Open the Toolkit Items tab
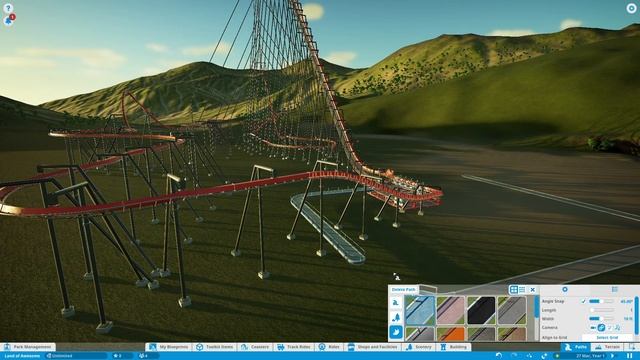 pyautogui.click(x=214, y=347)
